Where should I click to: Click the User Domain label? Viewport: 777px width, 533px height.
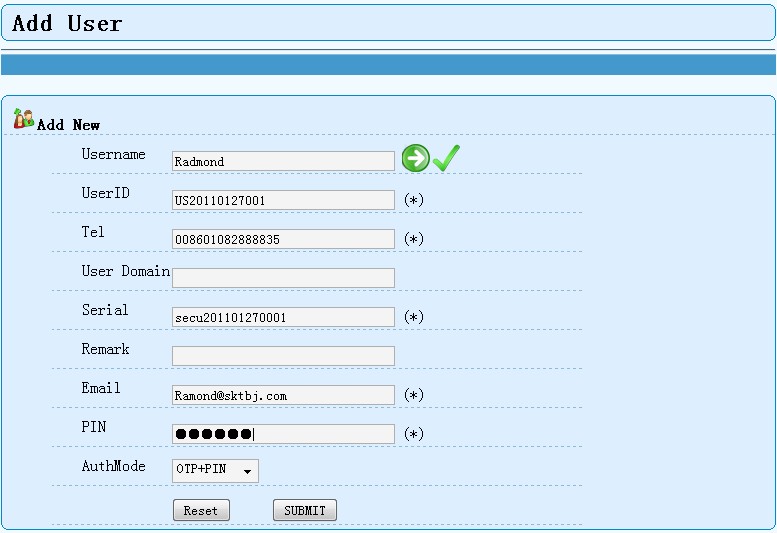coord(126,271)
